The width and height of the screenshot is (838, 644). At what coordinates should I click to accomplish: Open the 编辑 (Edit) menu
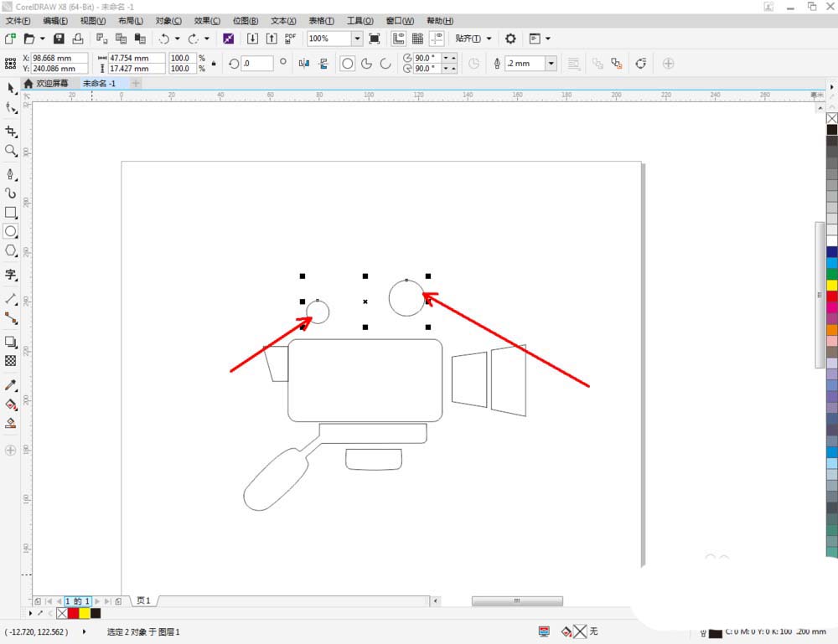click(x=55, y=21)
